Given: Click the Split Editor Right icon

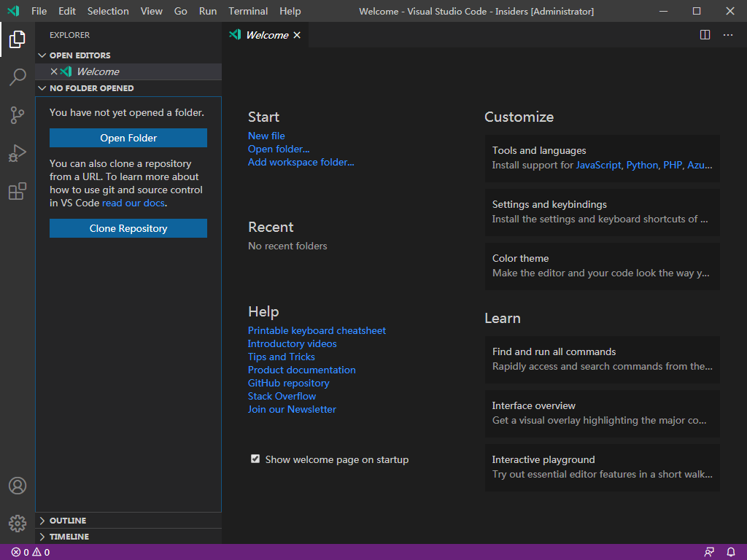Looking at the screenshot, I should tap(705, 35).
